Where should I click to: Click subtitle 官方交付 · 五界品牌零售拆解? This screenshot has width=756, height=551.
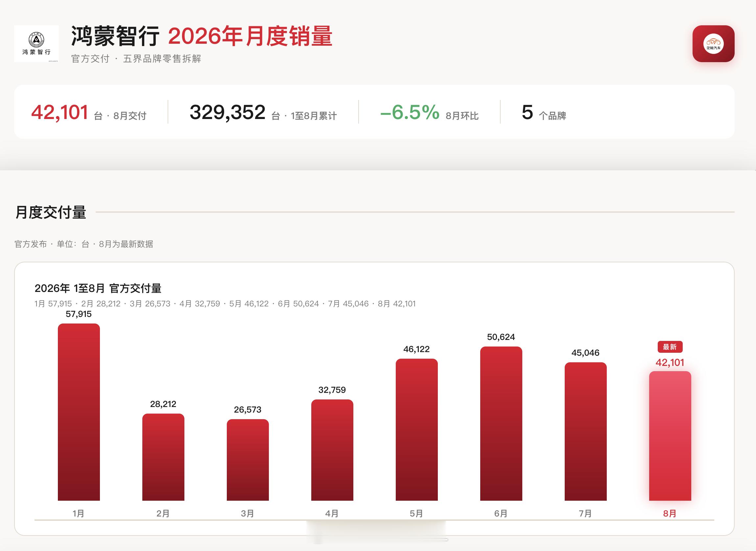(136, 59)
